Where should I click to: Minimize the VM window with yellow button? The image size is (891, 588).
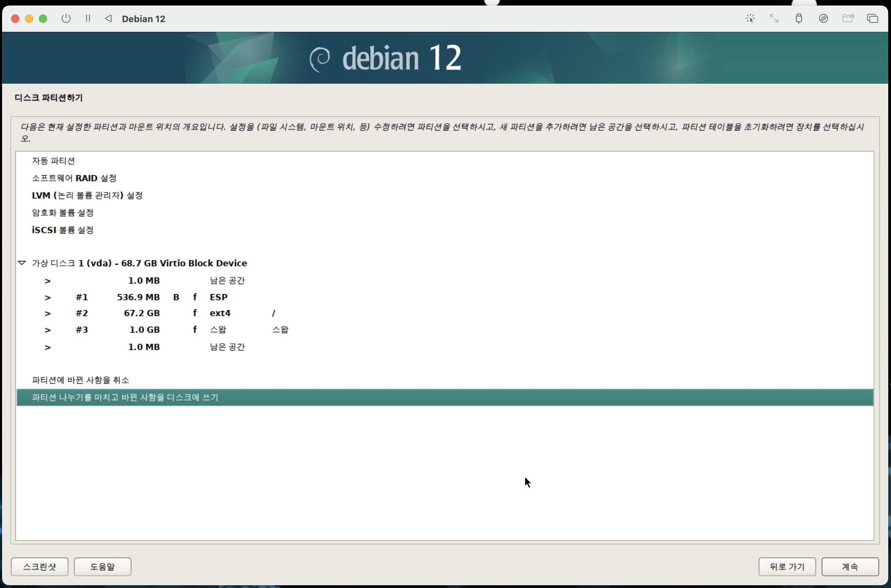coord(29,19)
